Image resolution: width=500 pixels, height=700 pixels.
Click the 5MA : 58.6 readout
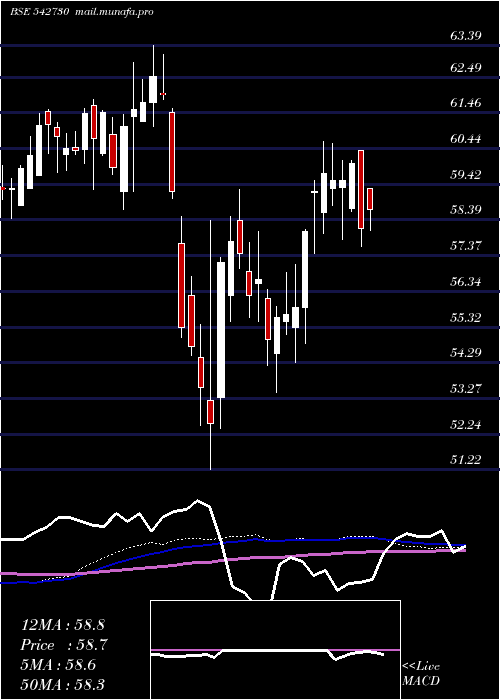(x=58, y=665)
